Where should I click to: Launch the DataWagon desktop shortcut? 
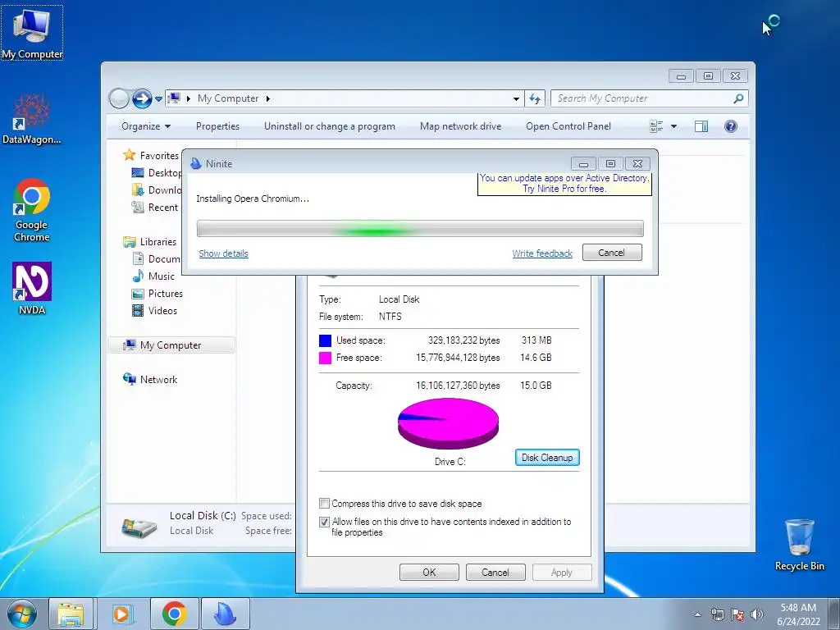(x=32, y=118)
